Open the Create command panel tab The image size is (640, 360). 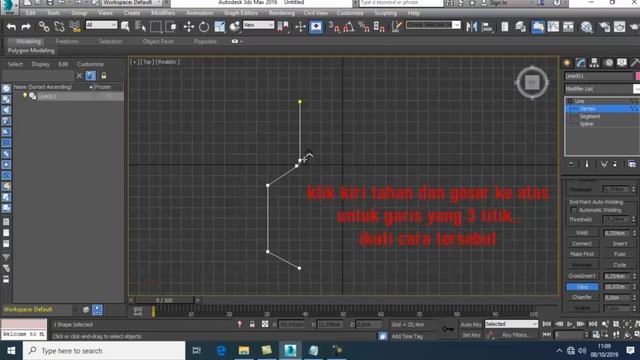pos(567,63)
